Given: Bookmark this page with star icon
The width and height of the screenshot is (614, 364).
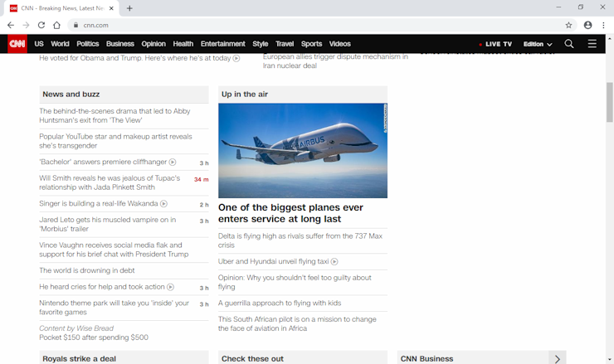Looking at the screenshot, I should coord(568,25).
